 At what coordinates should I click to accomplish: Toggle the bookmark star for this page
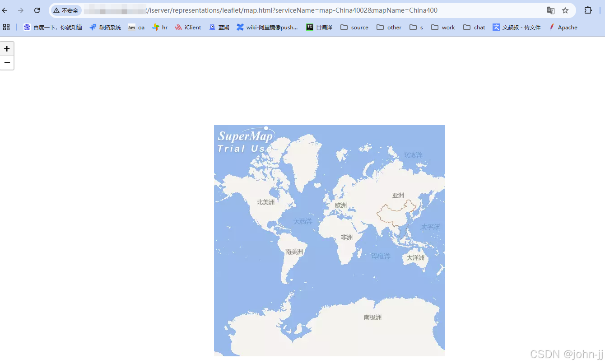(x=565, y=10)
